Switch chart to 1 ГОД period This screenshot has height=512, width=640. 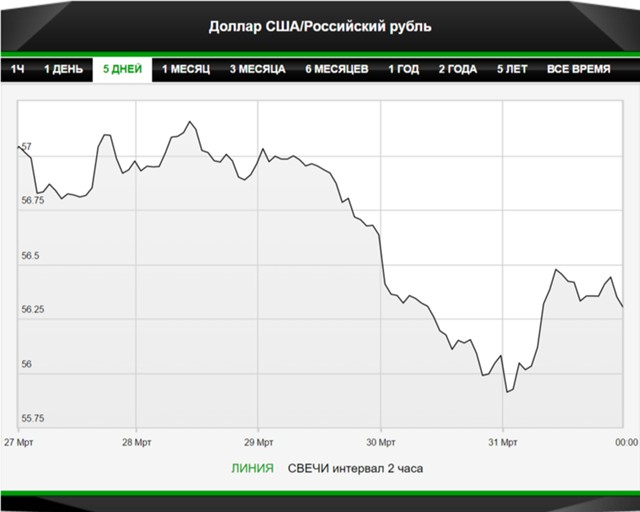(x=404, y=70)
